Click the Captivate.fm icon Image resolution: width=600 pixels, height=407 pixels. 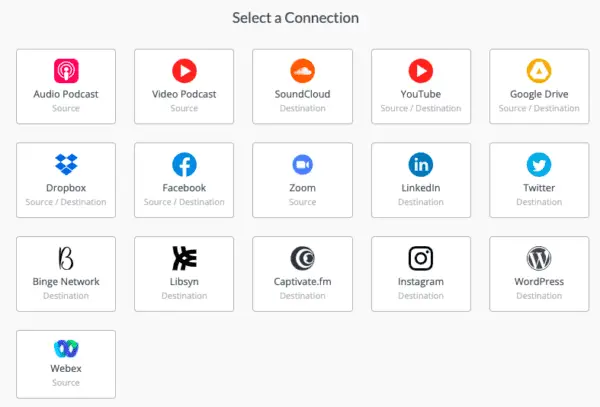pos(302,258)
